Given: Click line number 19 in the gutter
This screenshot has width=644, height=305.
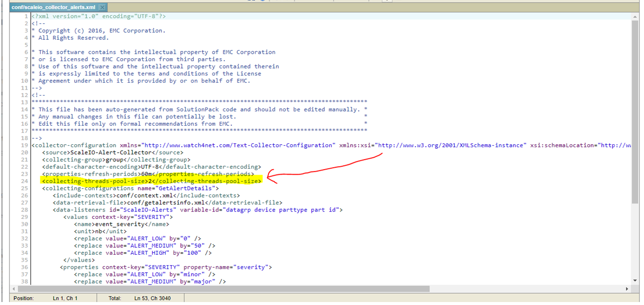Looking at the screenshot, I should click(24, 145).
